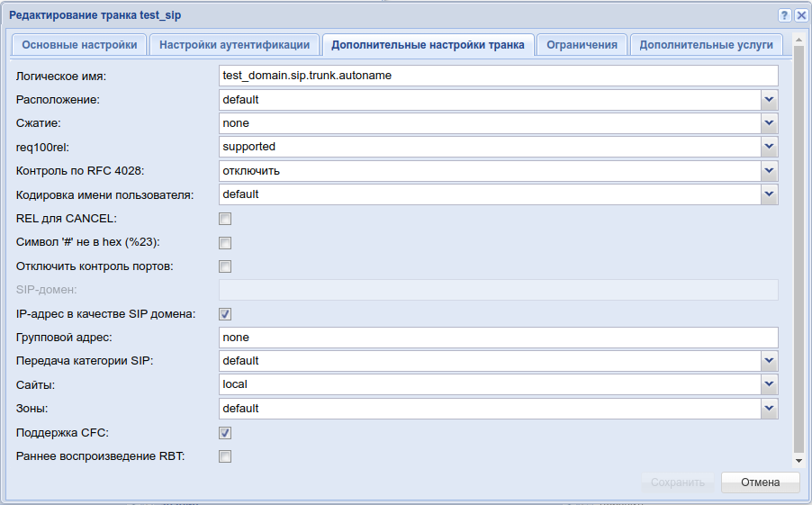Screen dimensions: 812x505
Task: Uncheck 'IP-адрес в качестве SIP домена'
Action: 225,314
